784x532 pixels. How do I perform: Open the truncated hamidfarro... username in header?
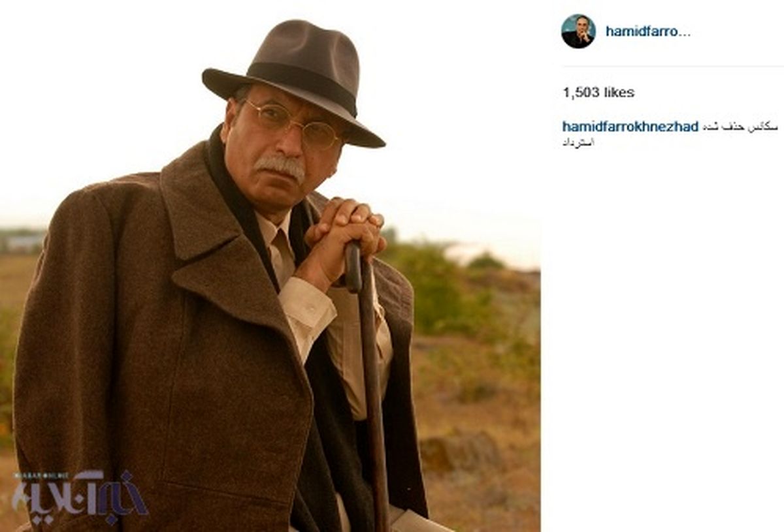(x=647, y=31)
